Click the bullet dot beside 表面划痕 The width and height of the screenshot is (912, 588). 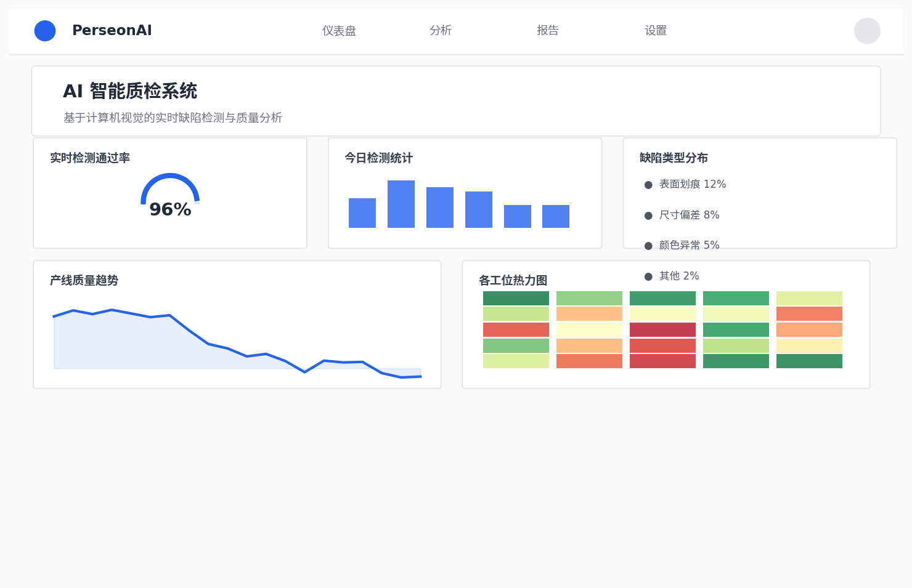pyautogui.click(x=648, y=185)
